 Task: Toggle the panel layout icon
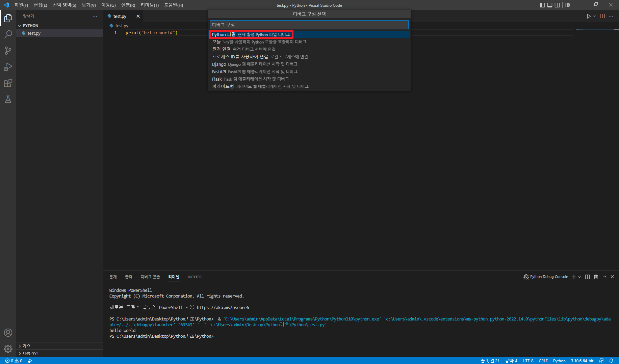(550, 5)
